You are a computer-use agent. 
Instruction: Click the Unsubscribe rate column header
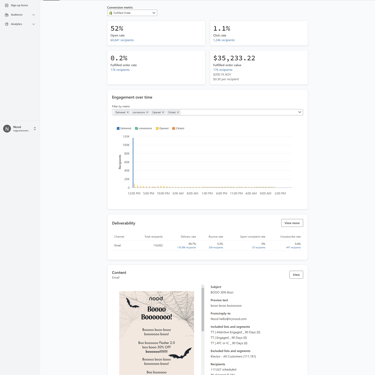pos(290,237)
